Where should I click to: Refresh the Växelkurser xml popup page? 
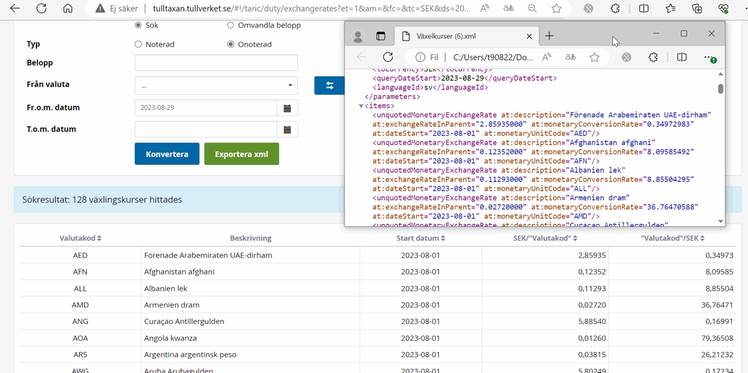(x=388, y=57)
